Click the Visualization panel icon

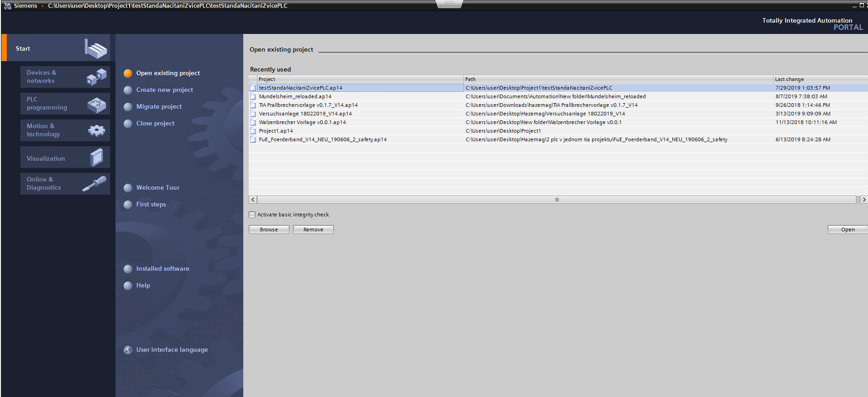point(96,158)
